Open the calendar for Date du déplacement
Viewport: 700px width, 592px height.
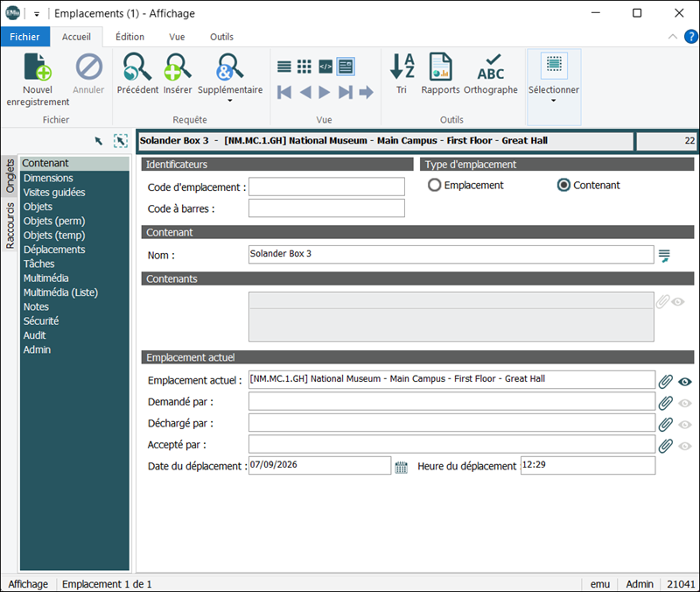click(402, 467)
